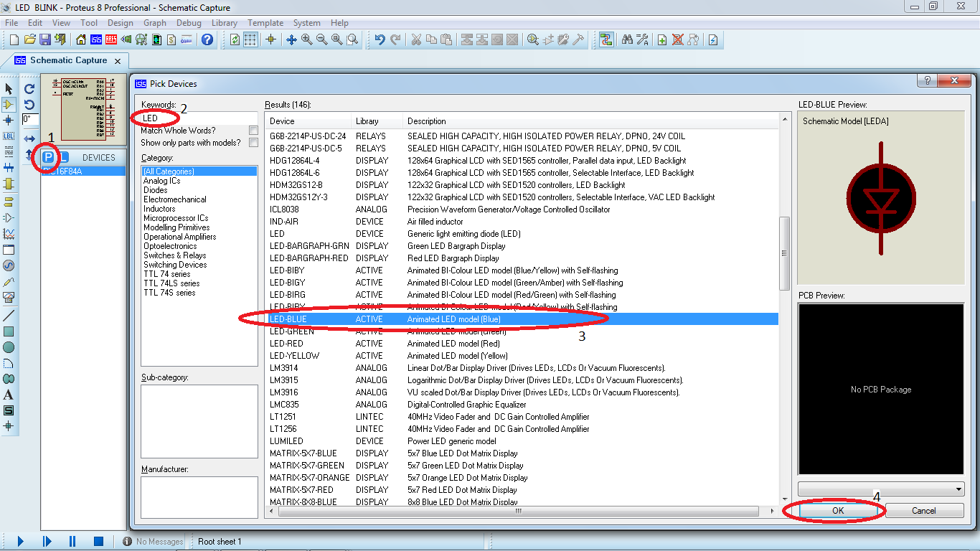Toggle the snap grid display
Screen dimensions: 980x551
pos(250,40)
